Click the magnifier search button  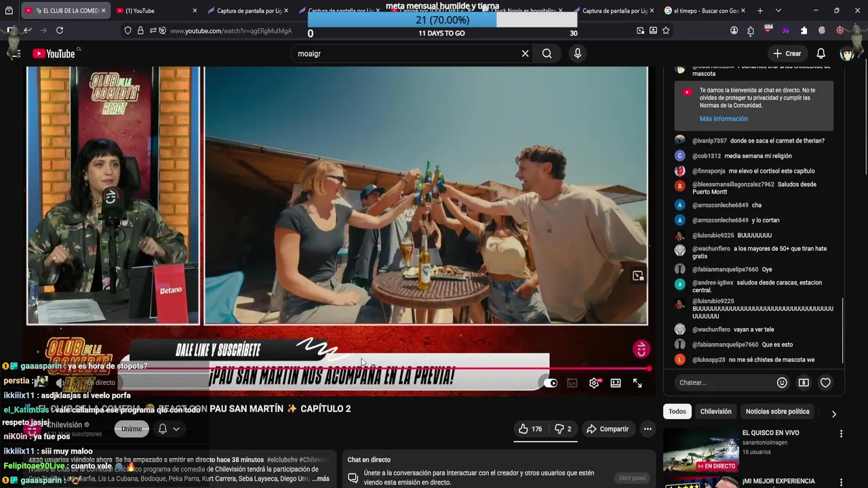coord(547,54)
